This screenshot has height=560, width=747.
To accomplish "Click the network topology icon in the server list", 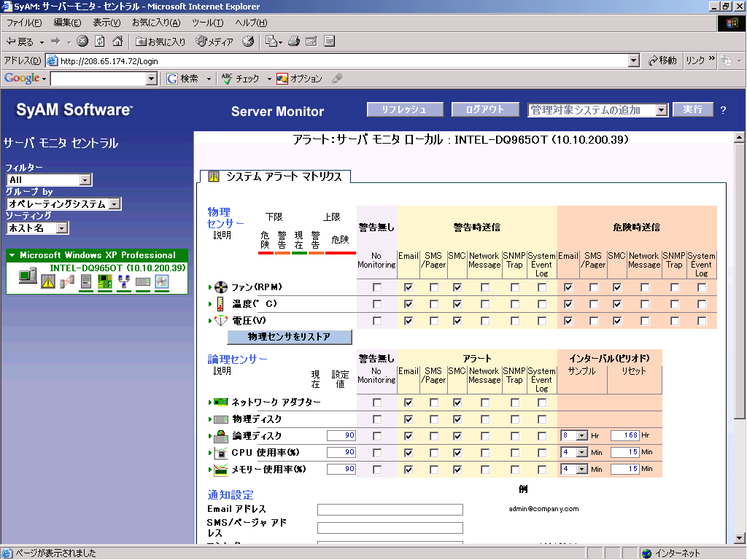I will pos(123,281).
